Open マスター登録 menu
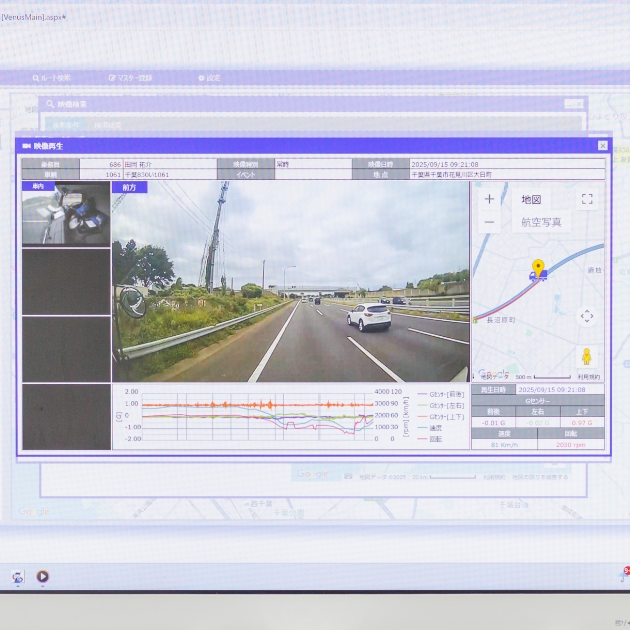630x630 pixels. point(131,78)
